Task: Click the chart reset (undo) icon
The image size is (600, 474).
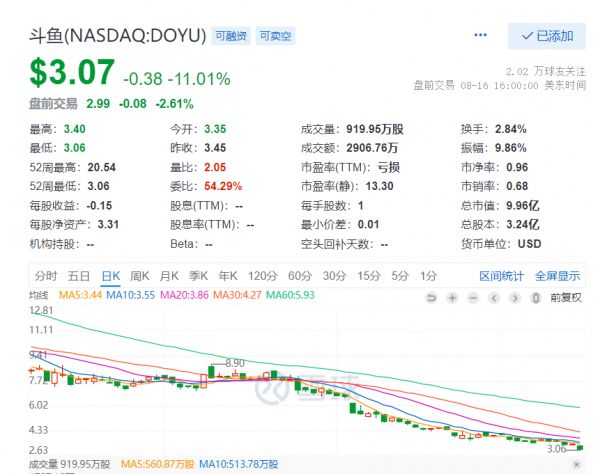Action: click(x=432, y=297)
